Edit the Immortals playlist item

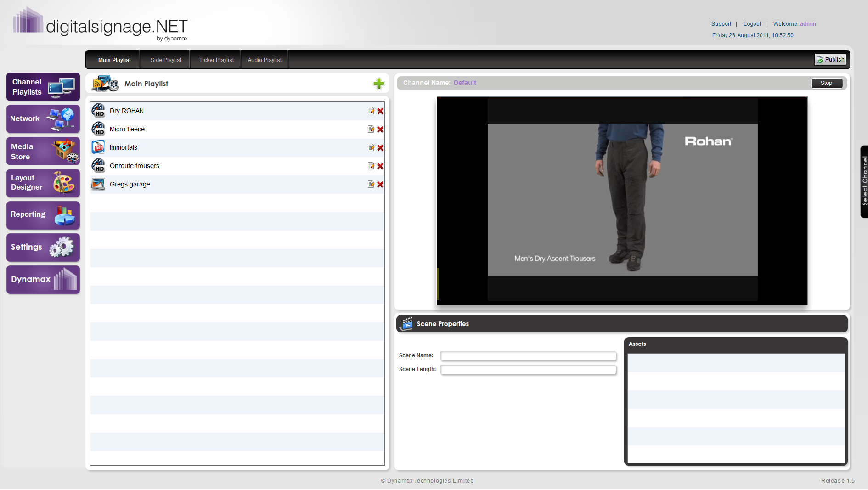[371, 147]
